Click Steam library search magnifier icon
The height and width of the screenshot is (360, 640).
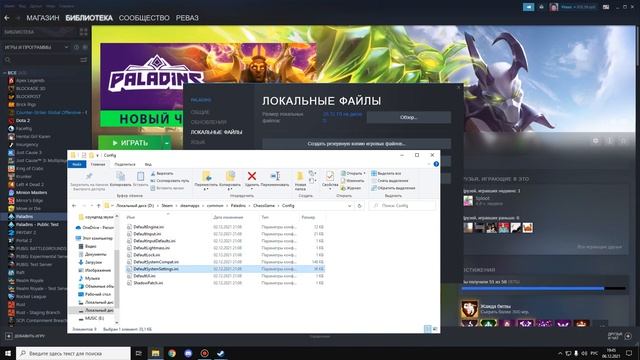[8, 60]
